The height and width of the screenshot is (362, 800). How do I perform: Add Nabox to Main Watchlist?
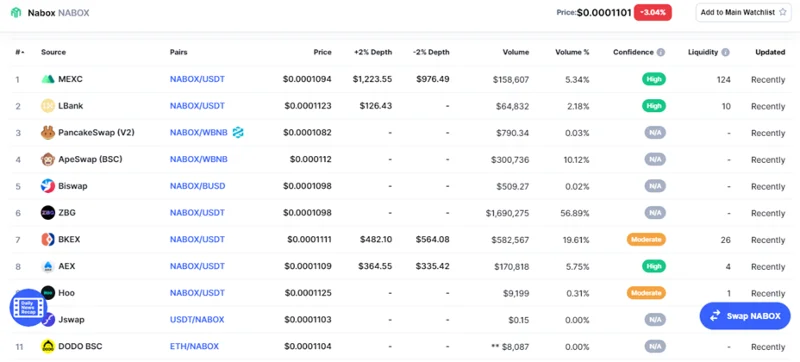coord(743,12)
